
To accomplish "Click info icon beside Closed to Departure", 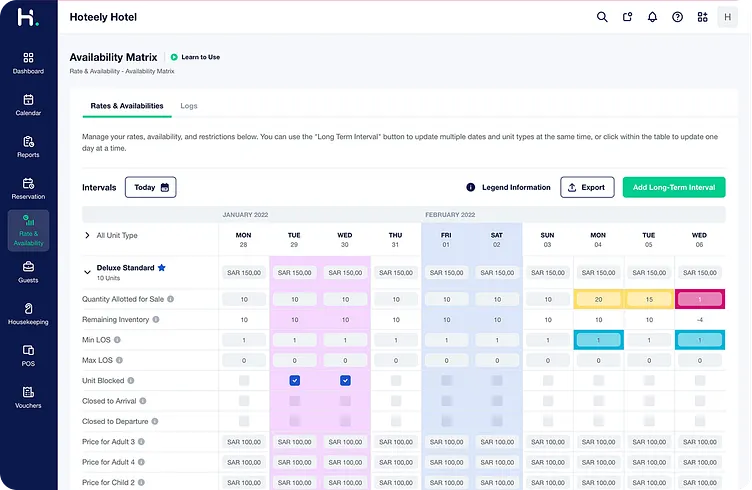I will pos(155,421).
